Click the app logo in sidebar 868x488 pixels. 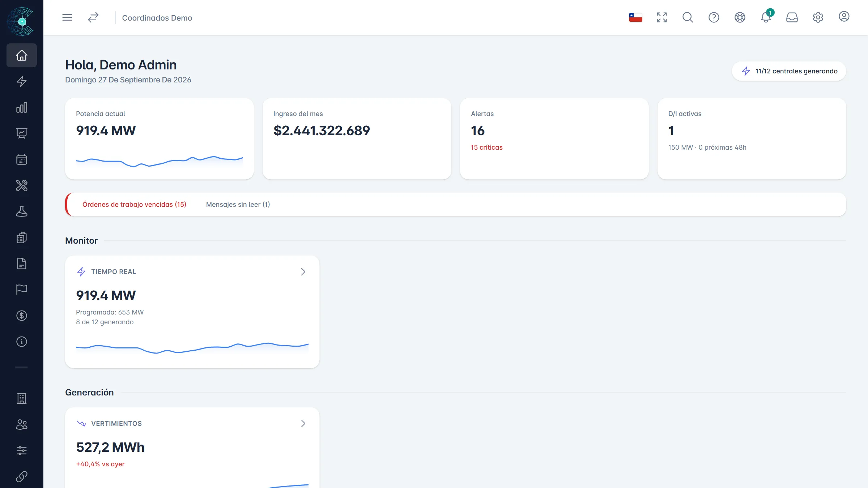21,21
